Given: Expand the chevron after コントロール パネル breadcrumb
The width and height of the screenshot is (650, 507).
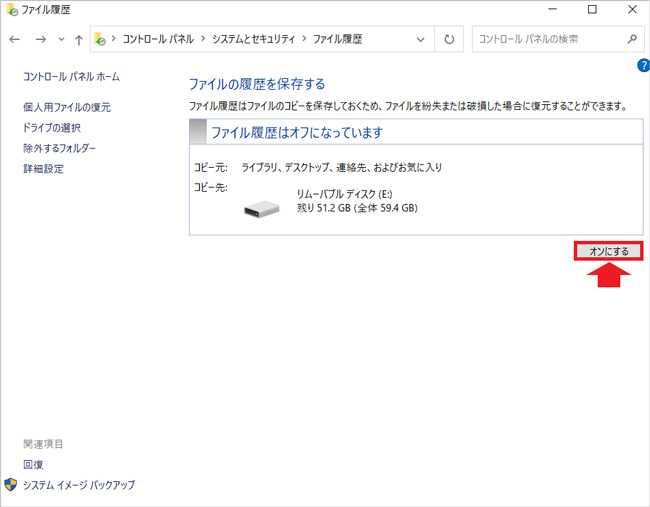Looking at the screenshot, I should pyautogui.click(x=203, y=39).
